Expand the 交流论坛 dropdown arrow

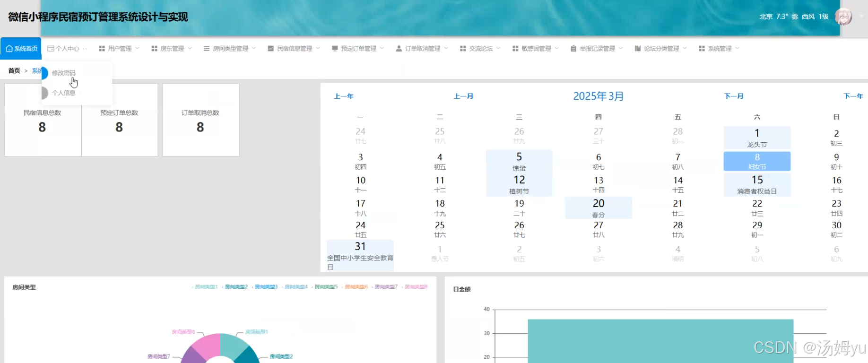pos(498,48)
